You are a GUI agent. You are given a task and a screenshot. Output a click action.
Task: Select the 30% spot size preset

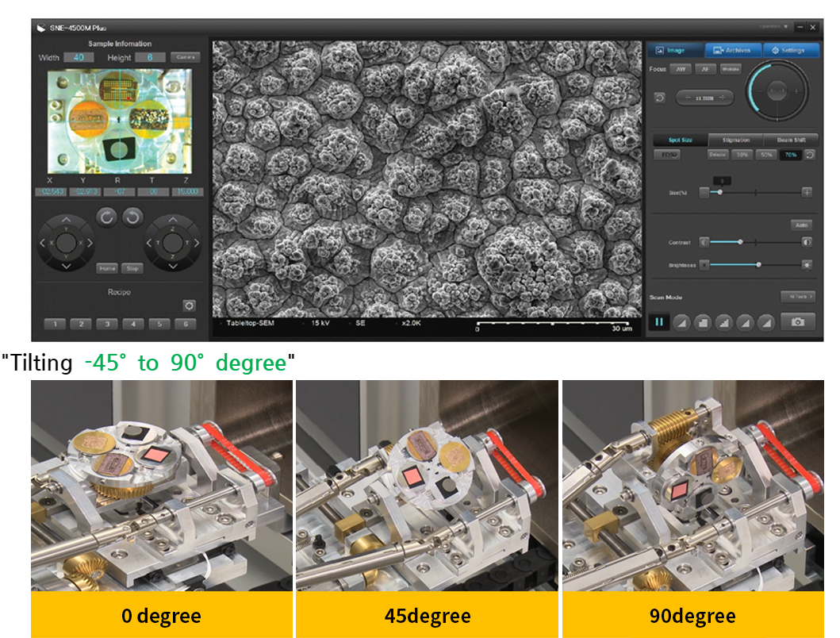pyautogui.click(x=742, y=155)
